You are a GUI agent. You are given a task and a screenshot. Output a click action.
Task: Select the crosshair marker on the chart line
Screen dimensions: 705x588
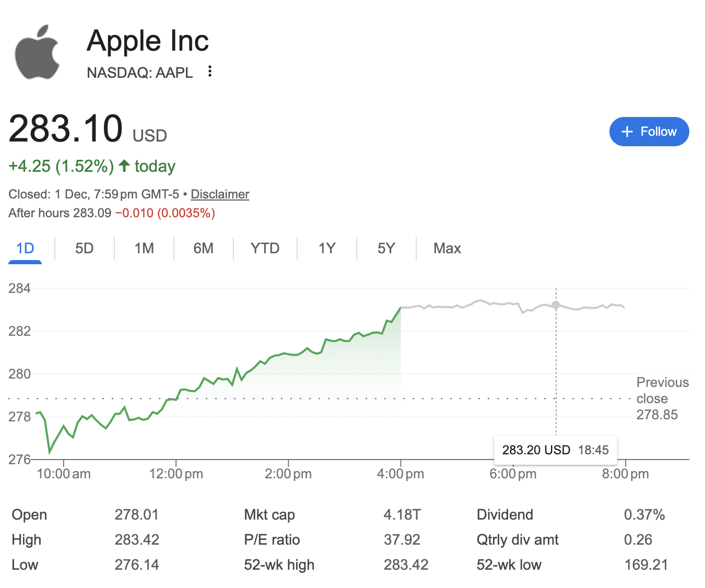tap(555, 305)
